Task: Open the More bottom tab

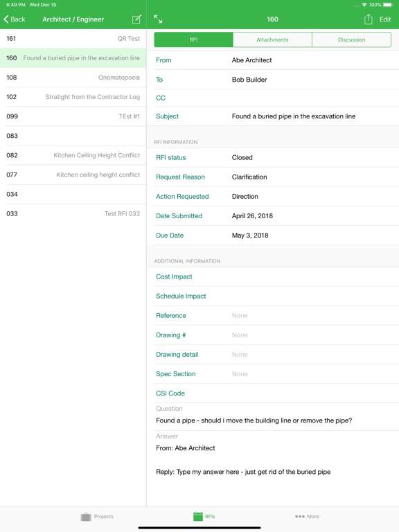Action: point(307,516)
